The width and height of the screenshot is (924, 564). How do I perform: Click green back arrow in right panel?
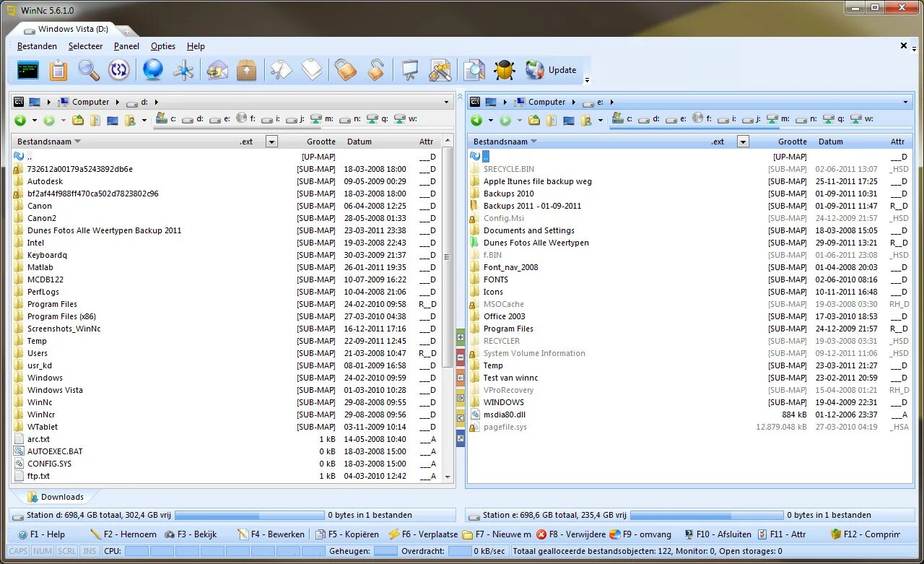pyautogui.click(x=476, y=121)
